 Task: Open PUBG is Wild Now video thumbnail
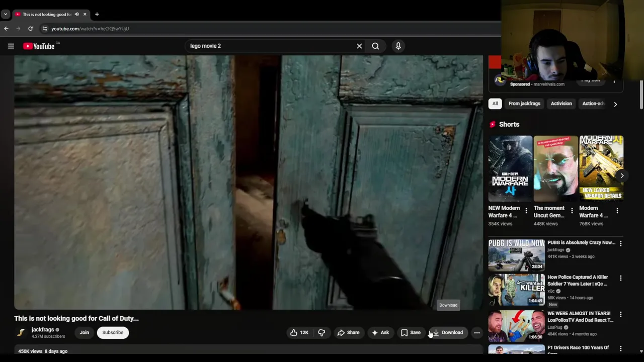516,255
